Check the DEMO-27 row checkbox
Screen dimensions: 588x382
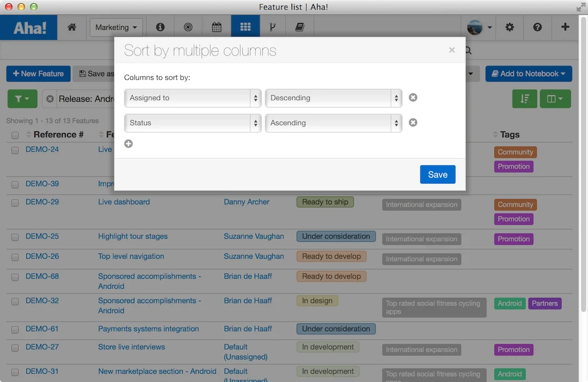pos(15,348)
